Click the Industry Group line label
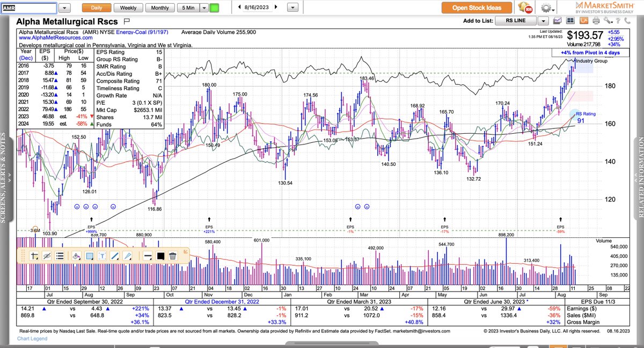The width and height of the screenshot is (644, 348). tap(591, 62)
